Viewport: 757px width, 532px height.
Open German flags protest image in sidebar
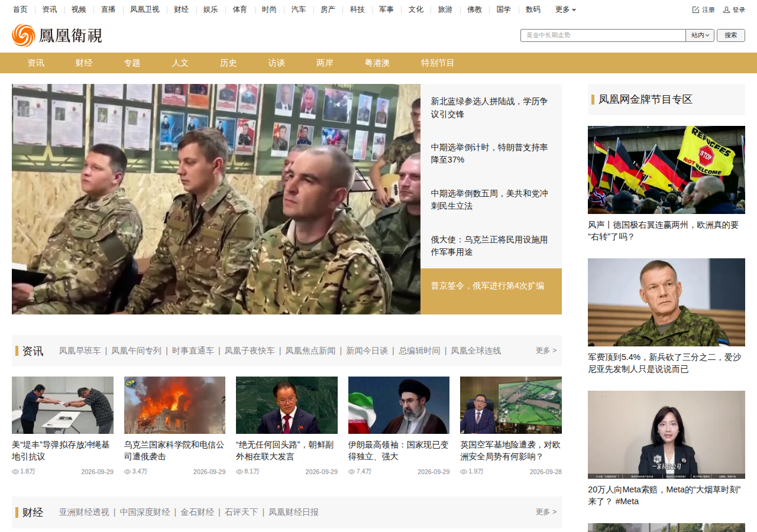[x=667, y=170]
